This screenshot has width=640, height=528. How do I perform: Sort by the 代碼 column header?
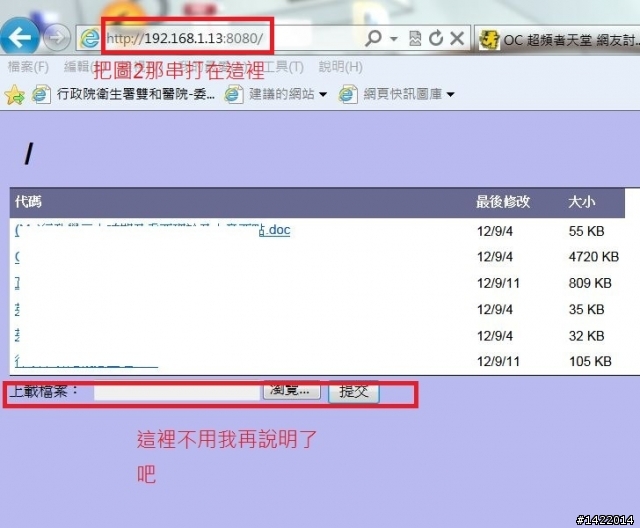click(28, 202)
